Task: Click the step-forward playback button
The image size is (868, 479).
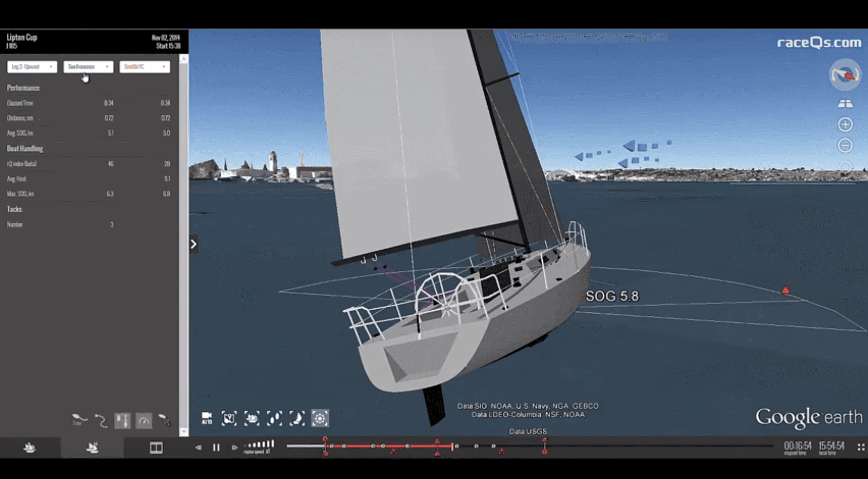Action: [x=235, y=447]
